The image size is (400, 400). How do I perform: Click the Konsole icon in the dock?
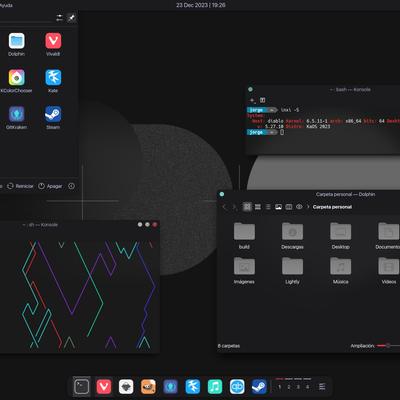pos(81,387)
